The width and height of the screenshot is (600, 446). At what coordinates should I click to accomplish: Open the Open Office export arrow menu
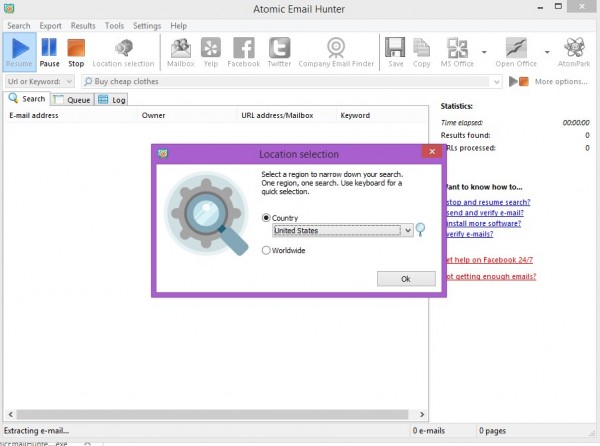[547, 52]
